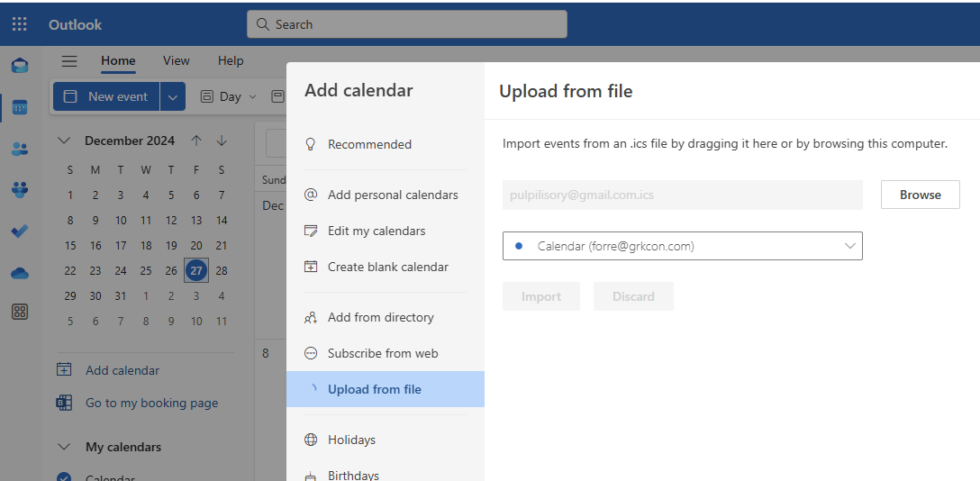Screen dimensions: 980x481
Task: Switch to the Help tab
Action: pyautogui.click(x=231, y=60)
